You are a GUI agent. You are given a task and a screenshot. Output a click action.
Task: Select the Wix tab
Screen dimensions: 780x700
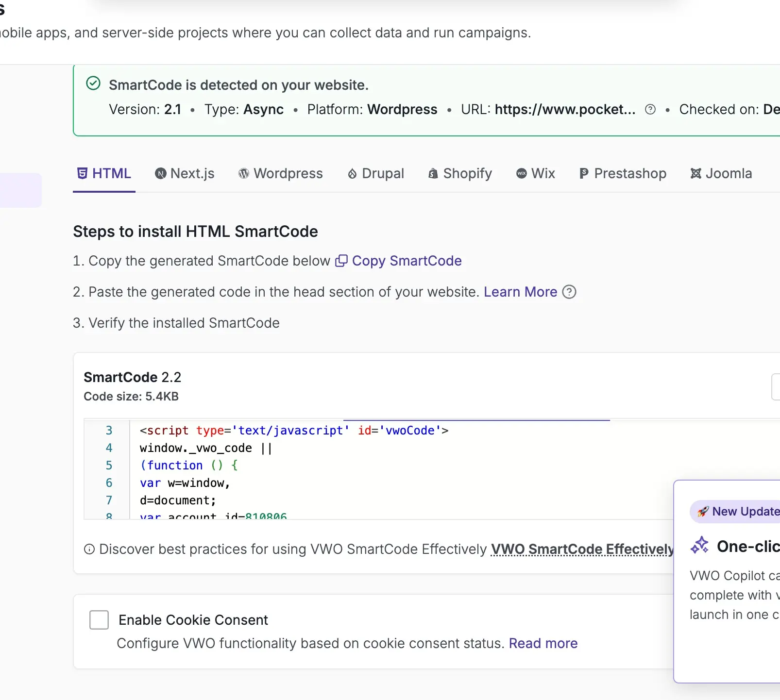pos(536,174)
